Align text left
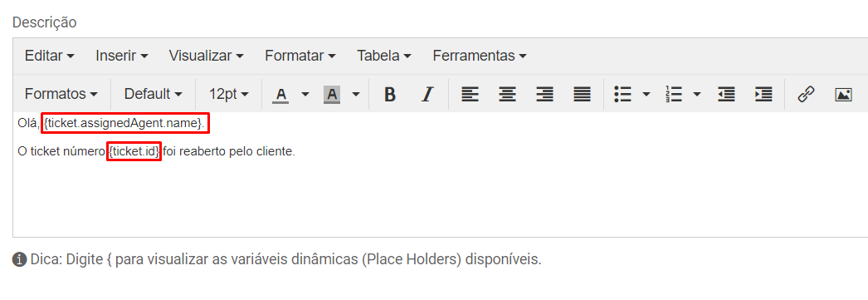This screenshot has width=868, height=300. (x=471, y=94)
